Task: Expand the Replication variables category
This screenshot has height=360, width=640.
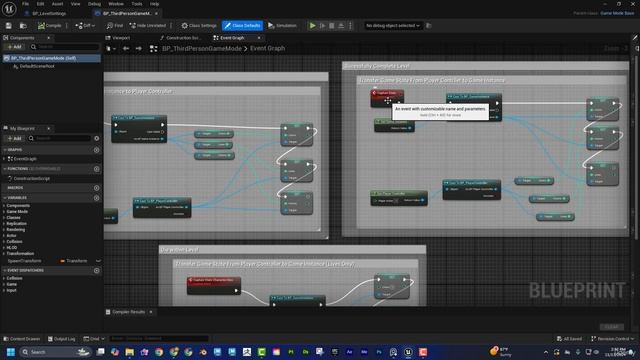Action: (x=4, y=224)
